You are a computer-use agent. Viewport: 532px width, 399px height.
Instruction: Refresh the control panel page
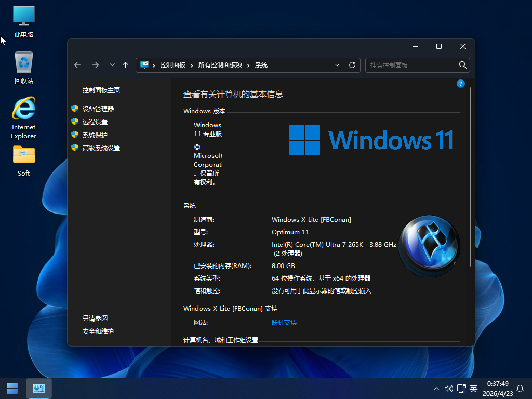click(x=352, y=65)
